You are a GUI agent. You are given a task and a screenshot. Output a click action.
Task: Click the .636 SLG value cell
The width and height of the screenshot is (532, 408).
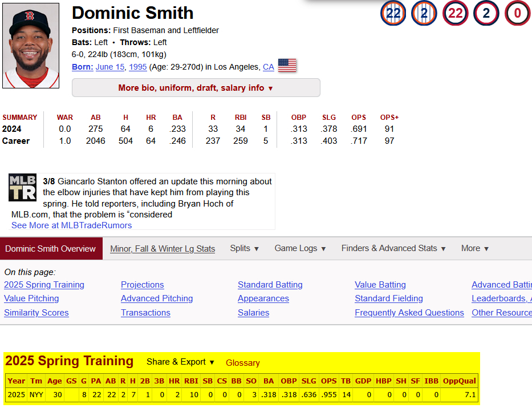[308, 395]
